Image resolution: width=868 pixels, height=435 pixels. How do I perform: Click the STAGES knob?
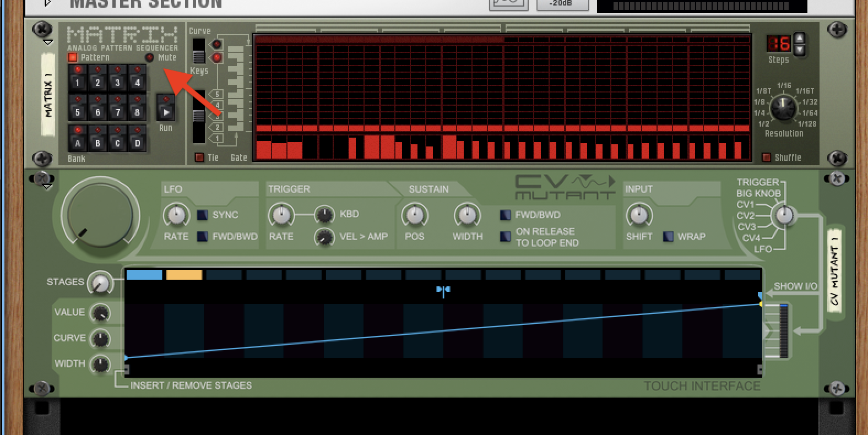click(x=100, y=284)
